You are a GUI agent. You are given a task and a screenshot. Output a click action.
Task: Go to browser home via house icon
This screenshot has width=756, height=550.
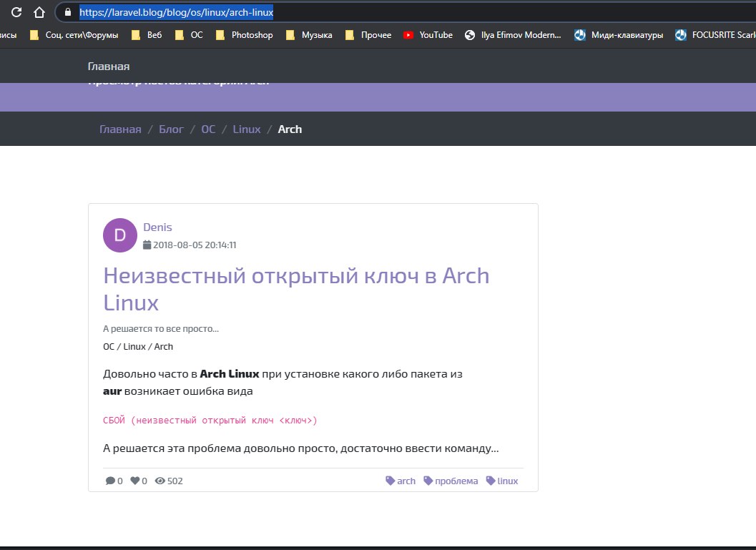39,12
